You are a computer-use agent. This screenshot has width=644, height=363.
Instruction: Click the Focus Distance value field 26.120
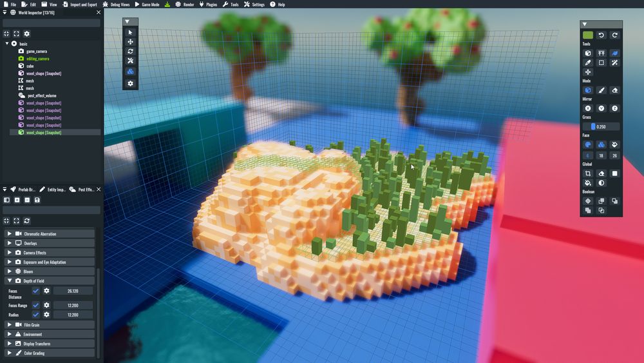(73, 291)
